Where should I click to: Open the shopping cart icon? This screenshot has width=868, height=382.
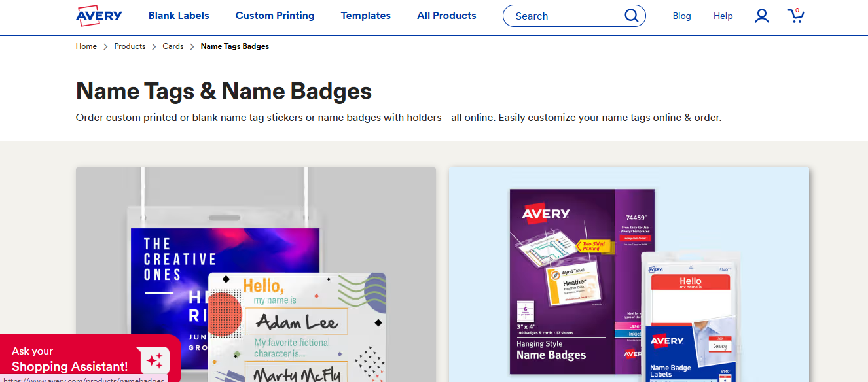796,16
